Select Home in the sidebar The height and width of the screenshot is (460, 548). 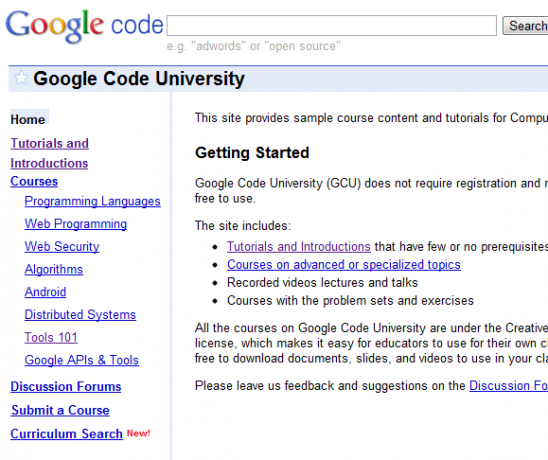(x=28, y=119)
